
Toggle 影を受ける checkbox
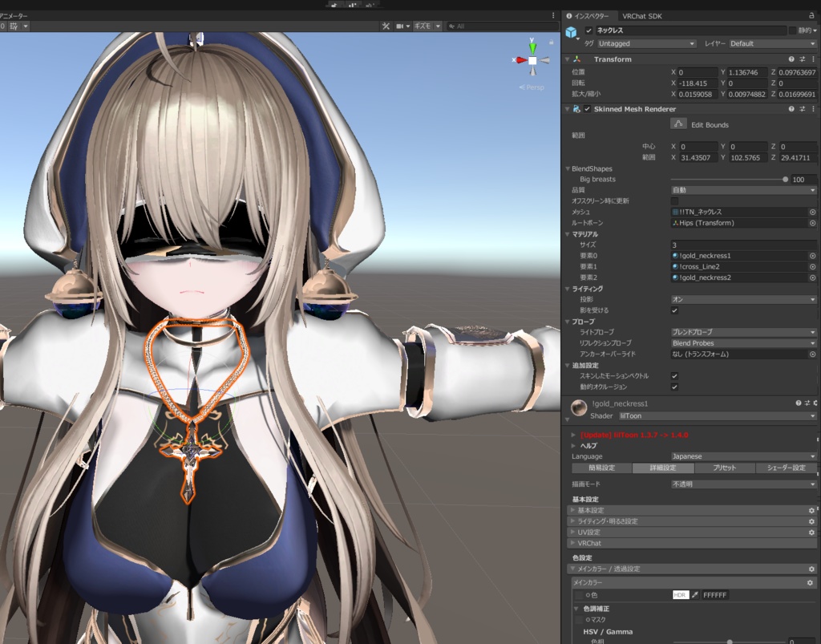tap(674, 310)
